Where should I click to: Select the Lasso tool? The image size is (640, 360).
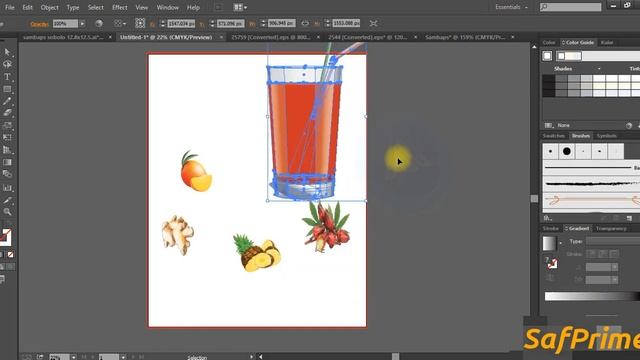(7, 64)
